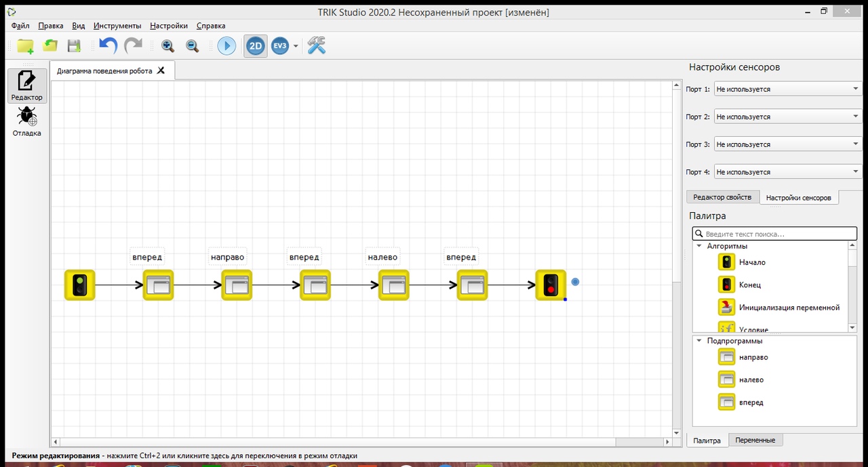This screenshot has width=868, height=467.
Task: Switch to the Переменные tab
Action: [755, 440]
